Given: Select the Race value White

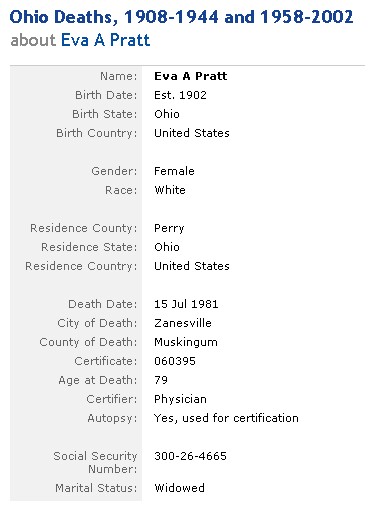Looking at the screenshot, I should pyautogui.click(x=170, y=190).
